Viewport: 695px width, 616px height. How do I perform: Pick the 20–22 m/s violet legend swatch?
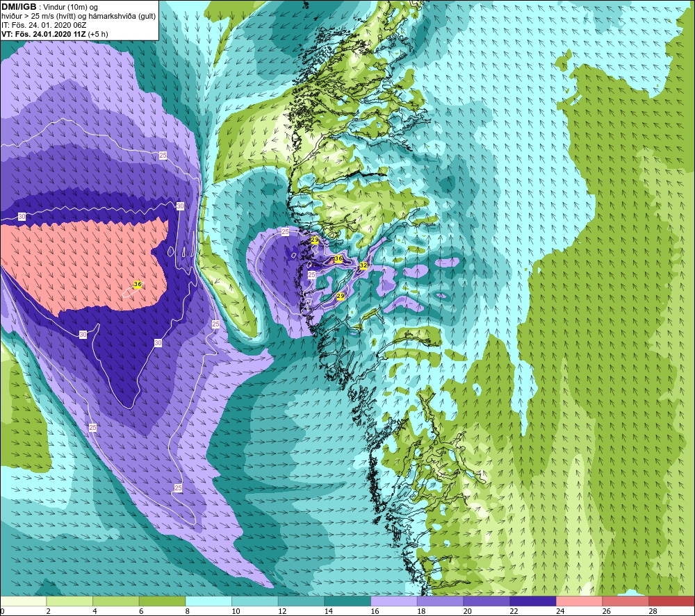click(x=486, y=601)
